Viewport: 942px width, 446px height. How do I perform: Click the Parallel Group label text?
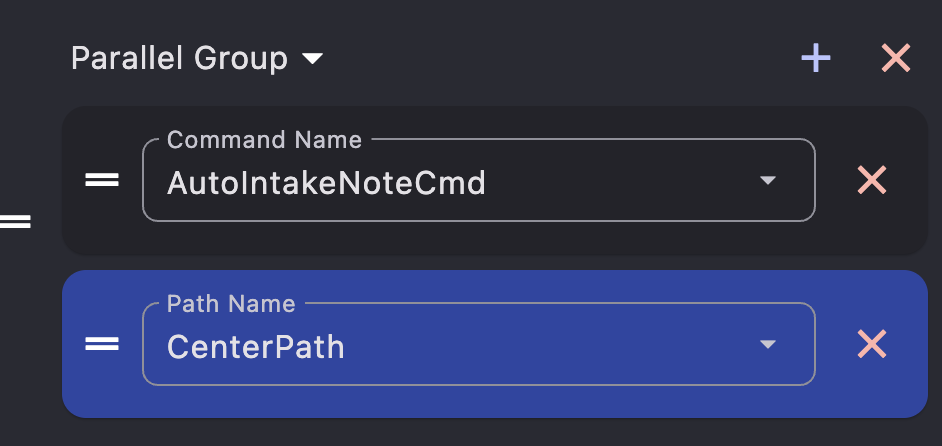179,59
